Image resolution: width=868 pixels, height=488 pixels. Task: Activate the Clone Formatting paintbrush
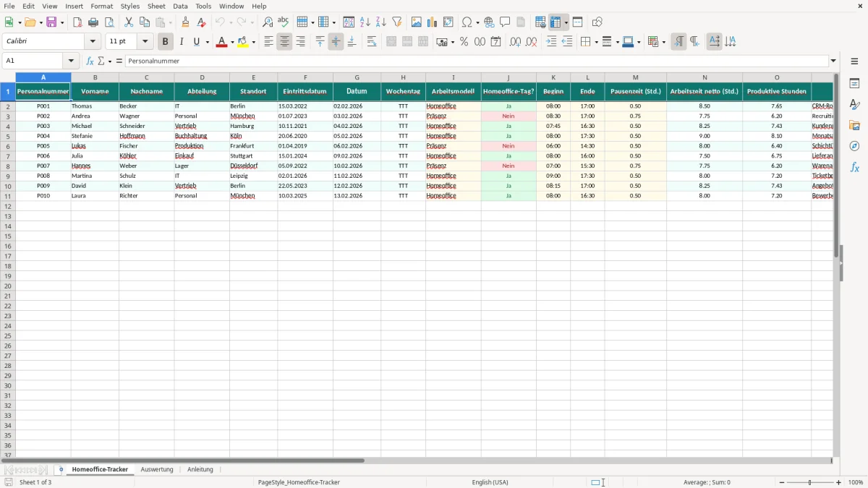pyautogui.click(x=186, y=22)
